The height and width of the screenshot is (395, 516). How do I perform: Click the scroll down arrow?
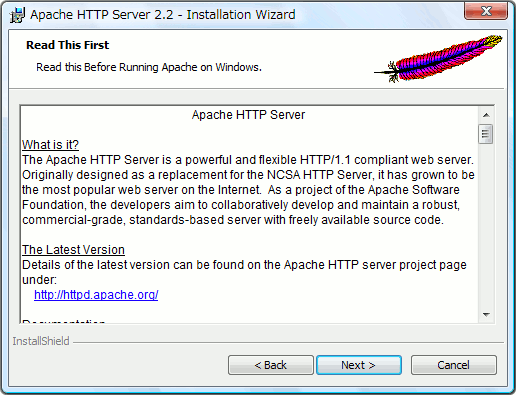(x=486, y=314)
